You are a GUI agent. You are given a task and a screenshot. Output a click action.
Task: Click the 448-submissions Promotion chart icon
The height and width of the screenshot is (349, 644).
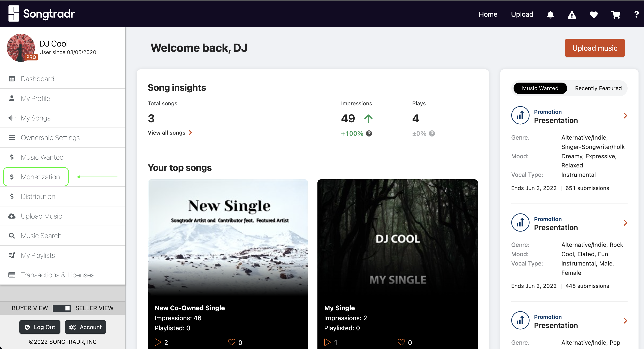pos(520,222)
